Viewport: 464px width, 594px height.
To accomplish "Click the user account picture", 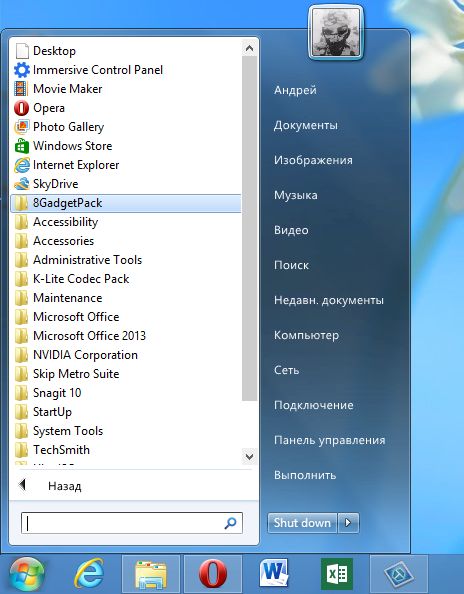I will click(x=336, y=33).
